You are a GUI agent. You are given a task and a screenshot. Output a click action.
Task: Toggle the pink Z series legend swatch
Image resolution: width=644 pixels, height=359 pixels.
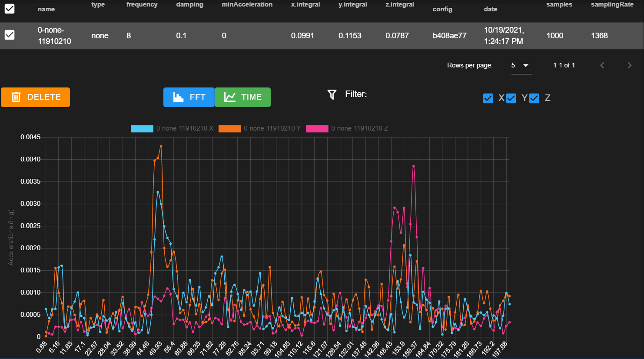[317, 128]
